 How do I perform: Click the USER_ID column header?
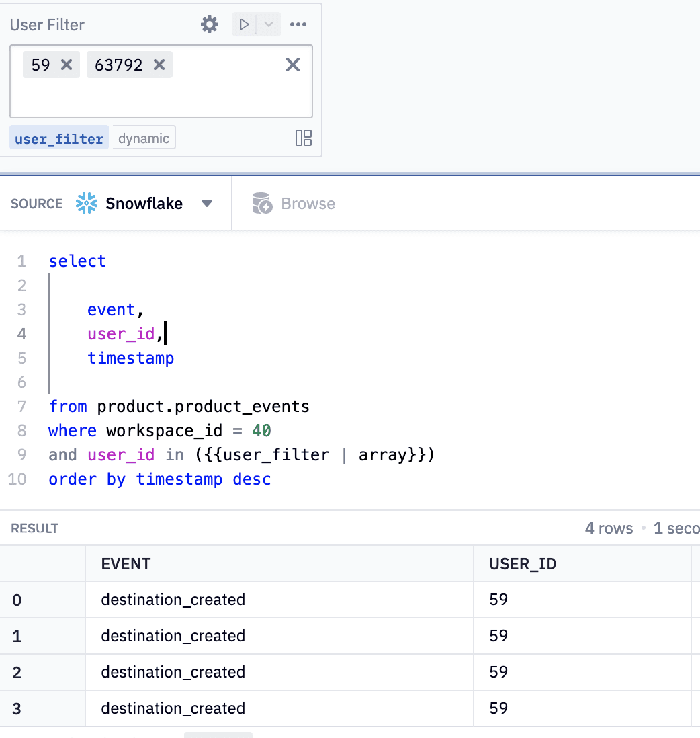pos(523,564)
